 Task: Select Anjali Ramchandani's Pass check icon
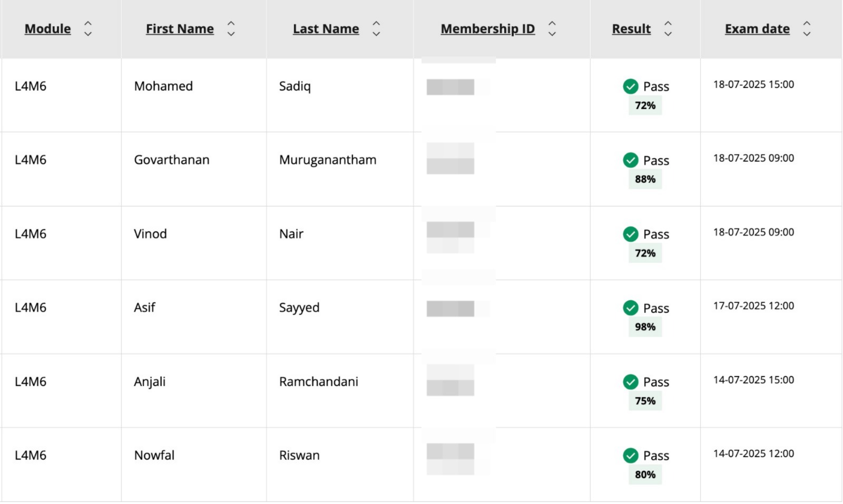[630, 382]
